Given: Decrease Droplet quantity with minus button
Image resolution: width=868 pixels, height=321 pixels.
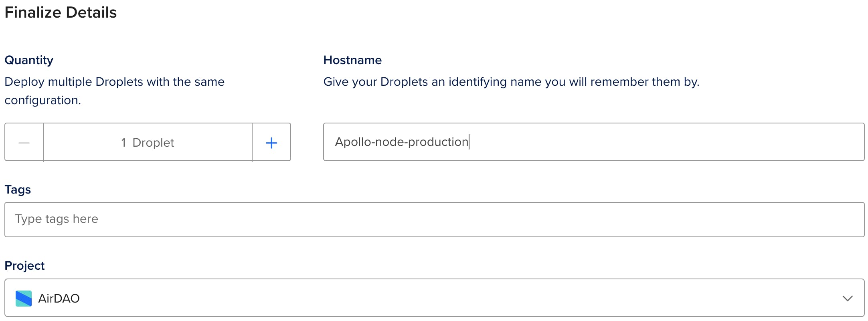Looking at the screenshot, I should [x=24, y=142].
